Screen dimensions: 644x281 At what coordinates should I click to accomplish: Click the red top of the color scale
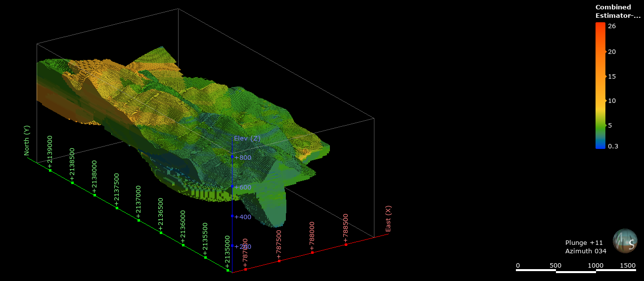pos(600,26)
